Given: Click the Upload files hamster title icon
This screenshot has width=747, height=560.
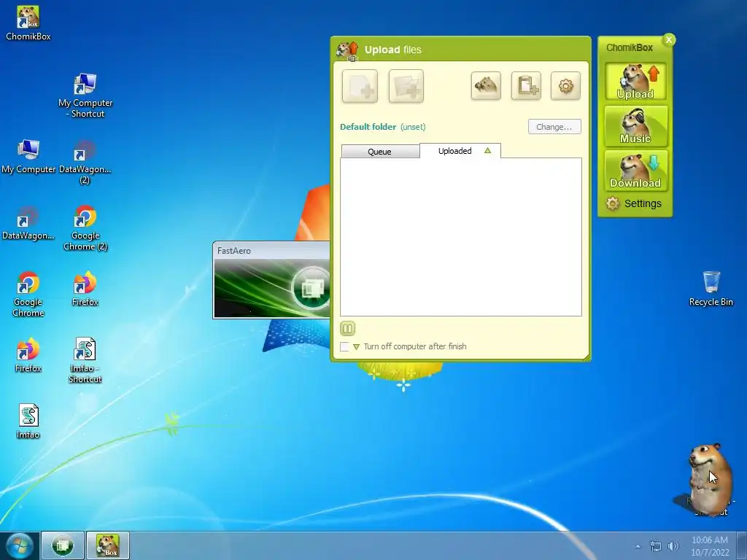Looking at the screenshot, I should tap(347, 50).
